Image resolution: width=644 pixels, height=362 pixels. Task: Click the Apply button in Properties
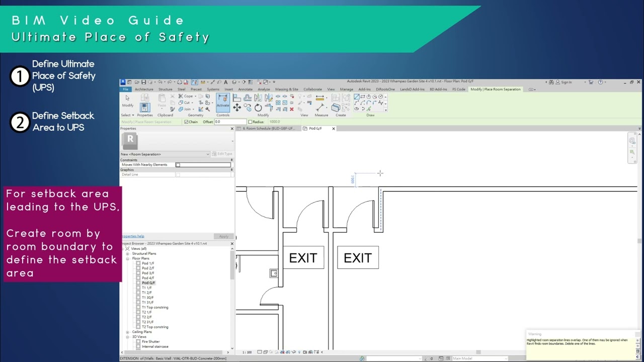pos(223,236)
